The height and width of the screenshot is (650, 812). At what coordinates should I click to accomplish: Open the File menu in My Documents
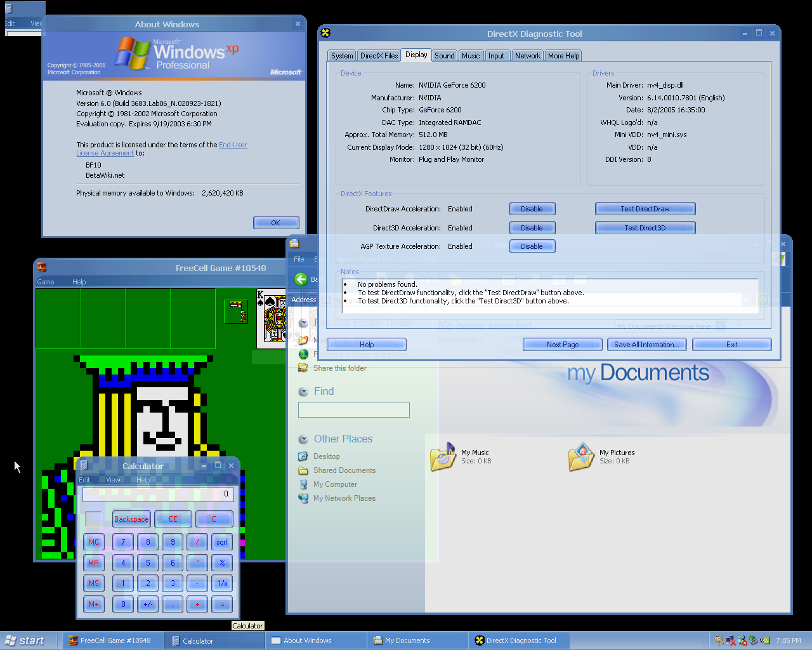(x=299, y=259)
